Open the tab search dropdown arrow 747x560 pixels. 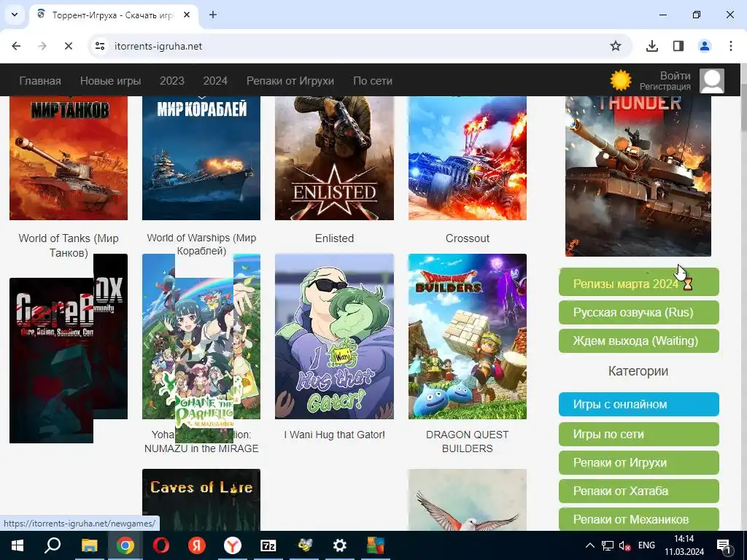(x=15, y=15)
